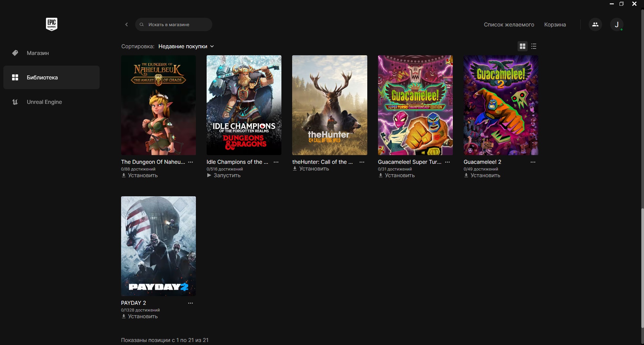Viewport: 644px width, 345px height.
Task: Click the Guacamelee! 2 title text
Action: (482, 162)
